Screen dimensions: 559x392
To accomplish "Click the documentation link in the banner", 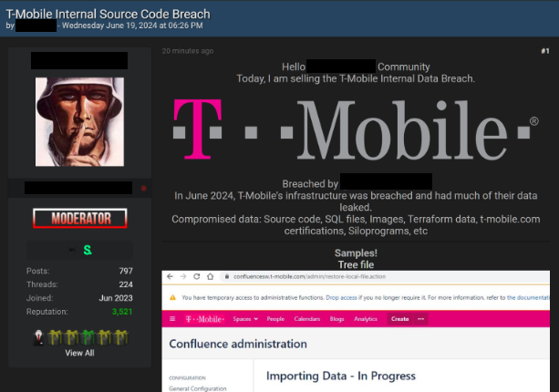I will click(x=528, y=297).
